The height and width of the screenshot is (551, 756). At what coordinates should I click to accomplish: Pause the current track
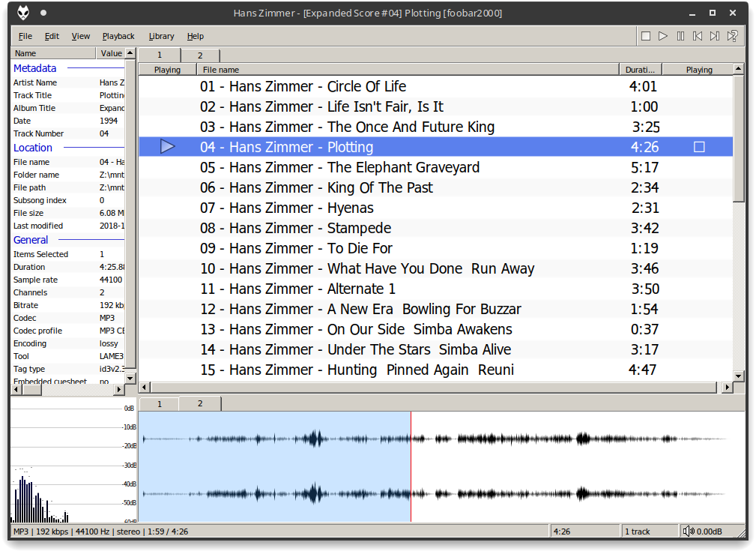(680, 36)
